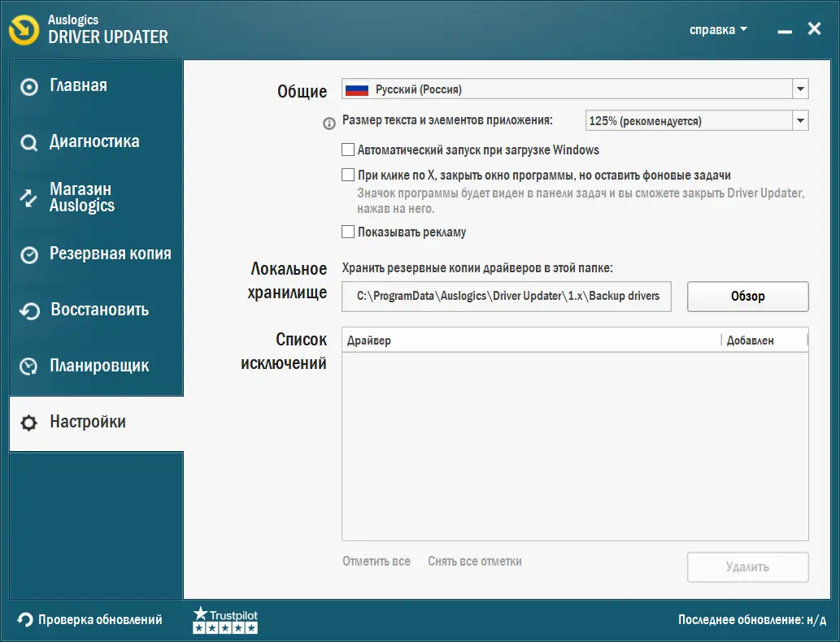The image size is (840, 642).
Task: Enable Автоматический запуск при загрузке Windows
Action: (x=348, y=150)
